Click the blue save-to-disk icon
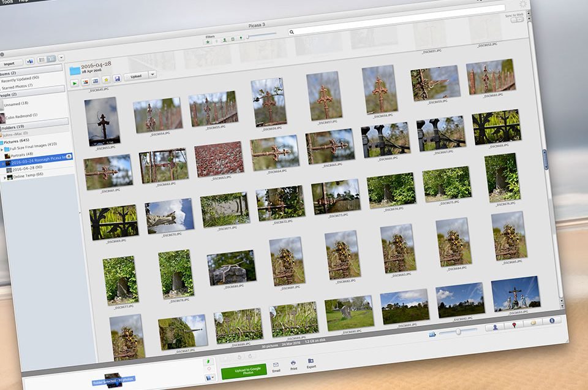This screenshot has height=390, width=588. point(117,79)
